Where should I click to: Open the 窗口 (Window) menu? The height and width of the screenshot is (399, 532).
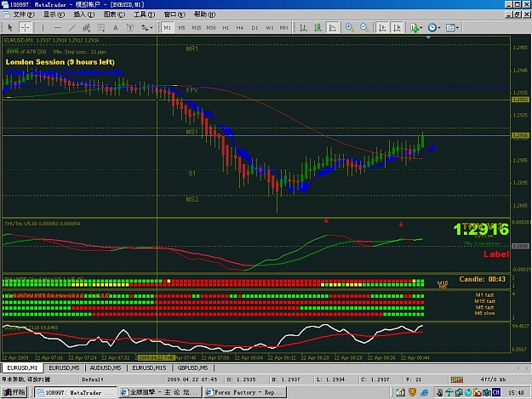click(174, 14)
